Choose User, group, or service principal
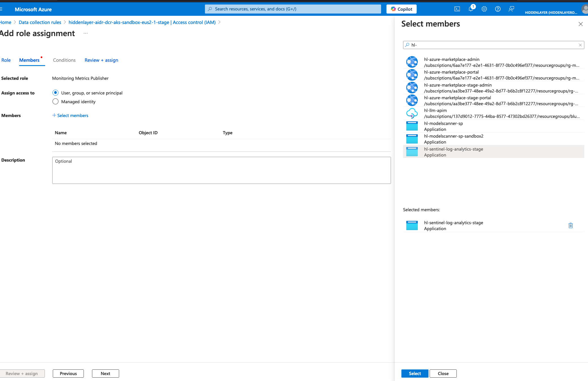This screenshot has width=588, height=381. click(x=56, y=93)
